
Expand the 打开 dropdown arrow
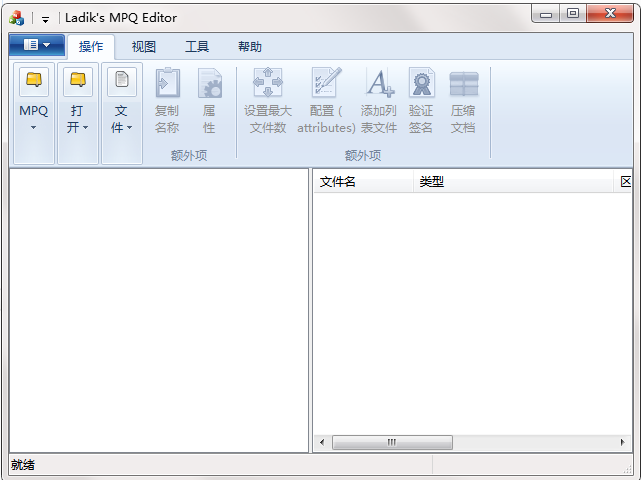pos(85,128)
